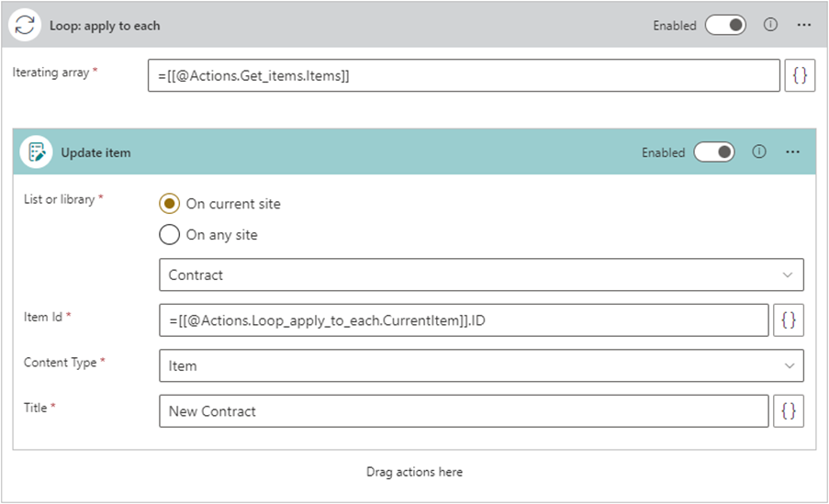Click the Iterating array input field
Viewport: 829px width, 504px height.
click(x=463, y=76)
